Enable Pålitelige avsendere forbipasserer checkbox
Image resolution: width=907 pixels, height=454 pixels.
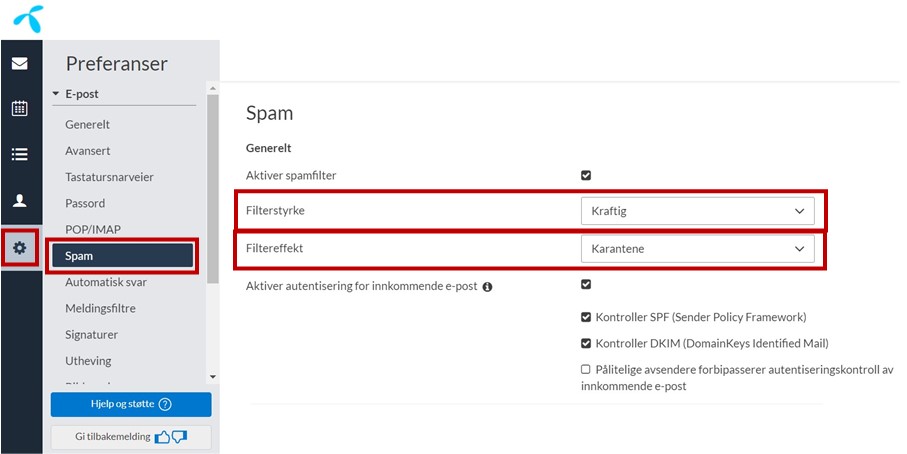(x=586, y=369)
